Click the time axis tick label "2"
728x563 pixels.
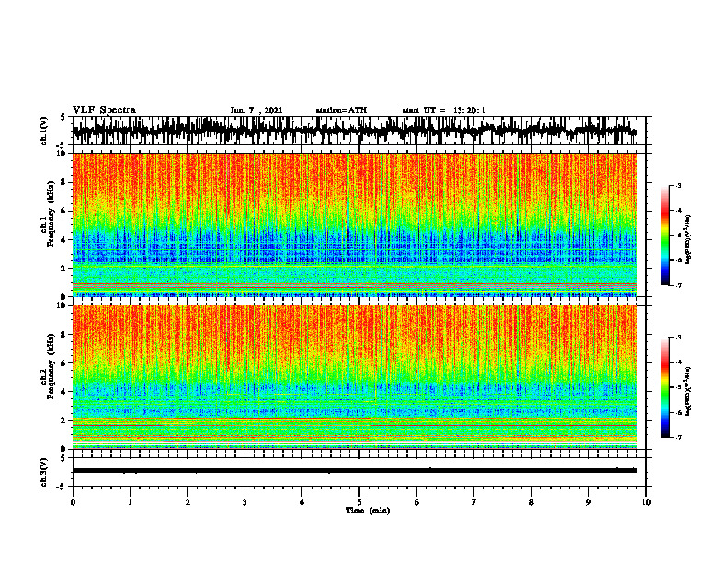pos(188,502)
